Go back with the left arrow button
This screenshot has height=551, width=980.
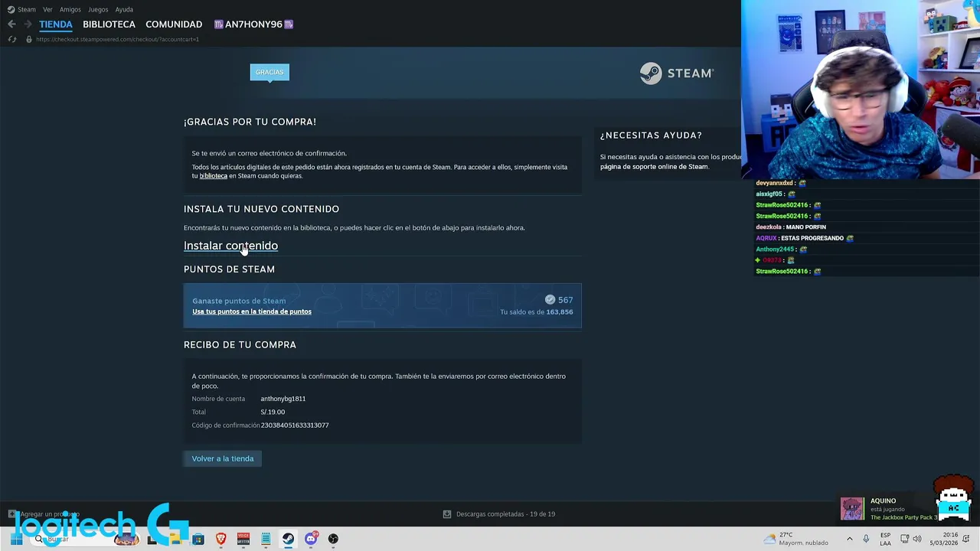pyautogui.click(x=11, y=24)
